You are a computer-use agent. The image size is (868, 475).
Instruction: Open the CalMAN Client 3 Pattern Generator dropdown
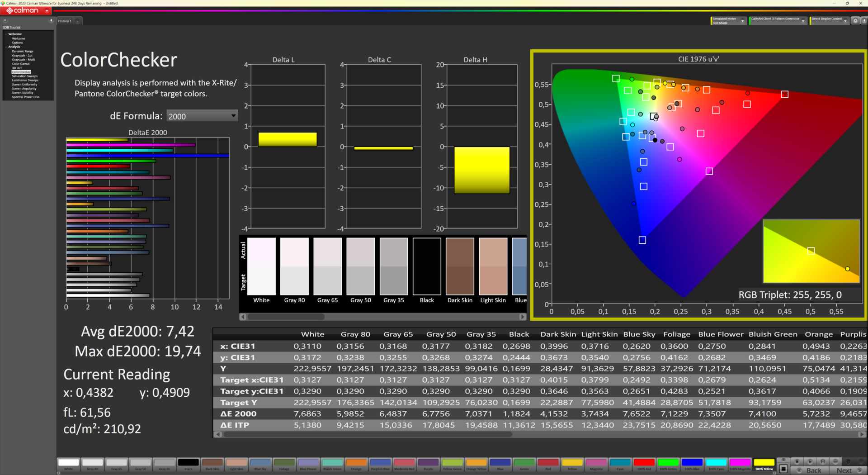pos(803,21)
